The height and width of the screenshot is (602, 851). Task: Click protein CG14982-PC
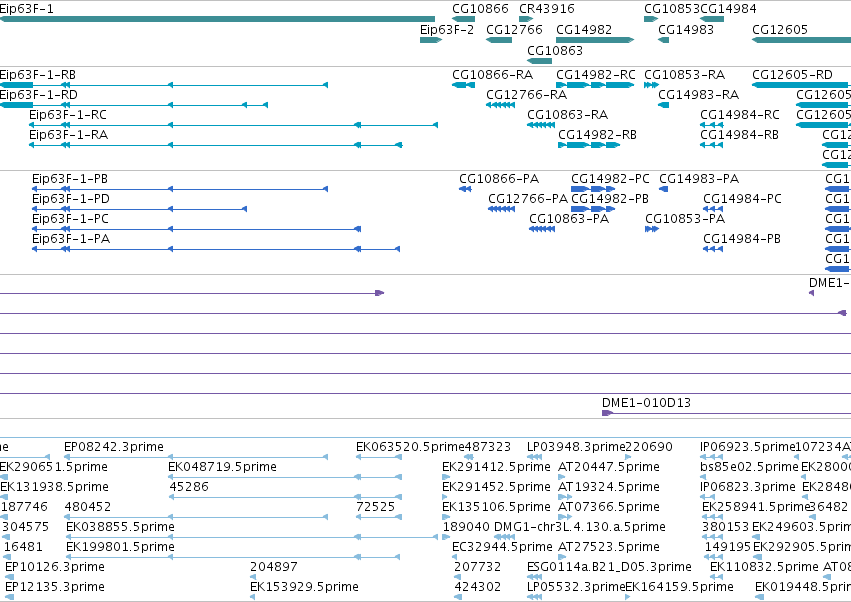coord(610,179)
